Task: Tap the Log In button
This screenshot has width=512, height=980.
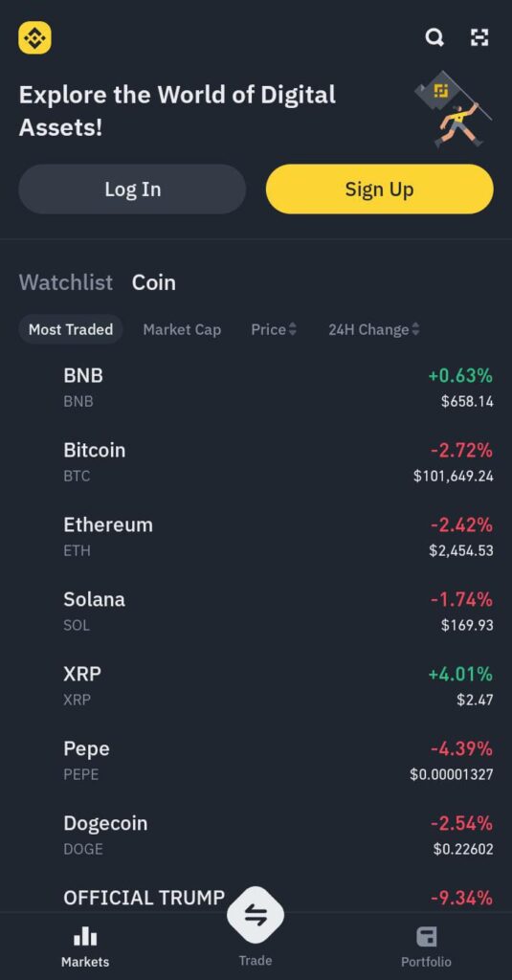Action: click(x=132, y=189)
